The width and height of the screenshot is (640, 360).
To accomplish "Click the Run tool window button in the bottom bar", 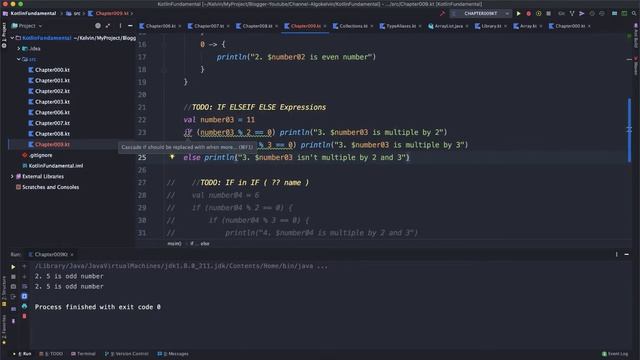I will click(x=23, y=354).
